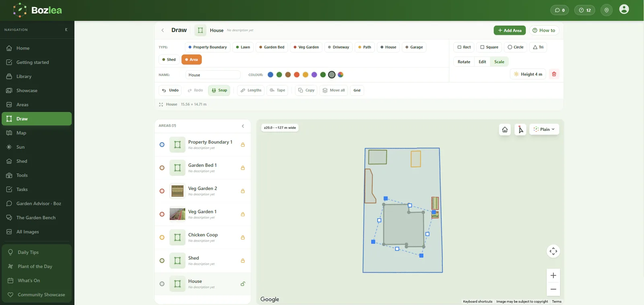The width and height of the screenshot is (644, 305).
Task: Open the How to guide
Action: pyautogui.click(x=544, y=31)
